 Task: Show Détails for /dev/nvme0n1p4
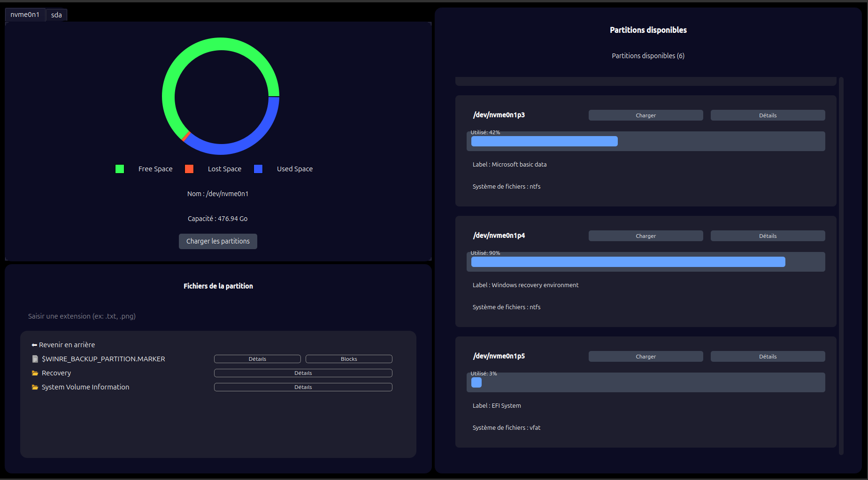point(768,236)
